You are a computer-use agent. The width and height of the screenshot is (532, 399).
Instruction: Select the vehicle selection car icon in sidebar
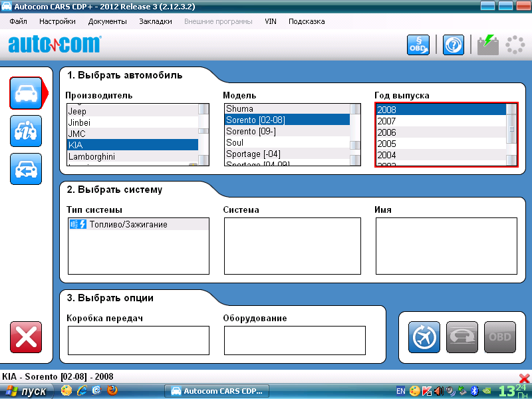pyautogui.click(x=26, y=93)
